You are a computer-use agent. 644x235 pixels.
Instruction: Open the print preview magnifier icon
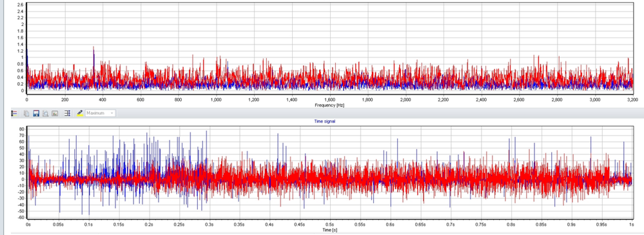[x=45, y=113]
